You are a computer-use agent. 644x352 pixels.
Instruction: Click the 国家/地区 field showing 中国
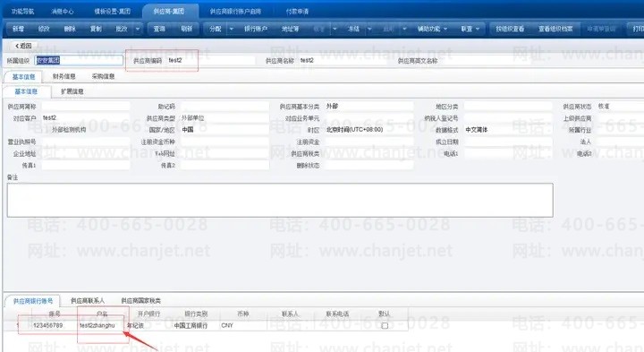pos(225,130)
